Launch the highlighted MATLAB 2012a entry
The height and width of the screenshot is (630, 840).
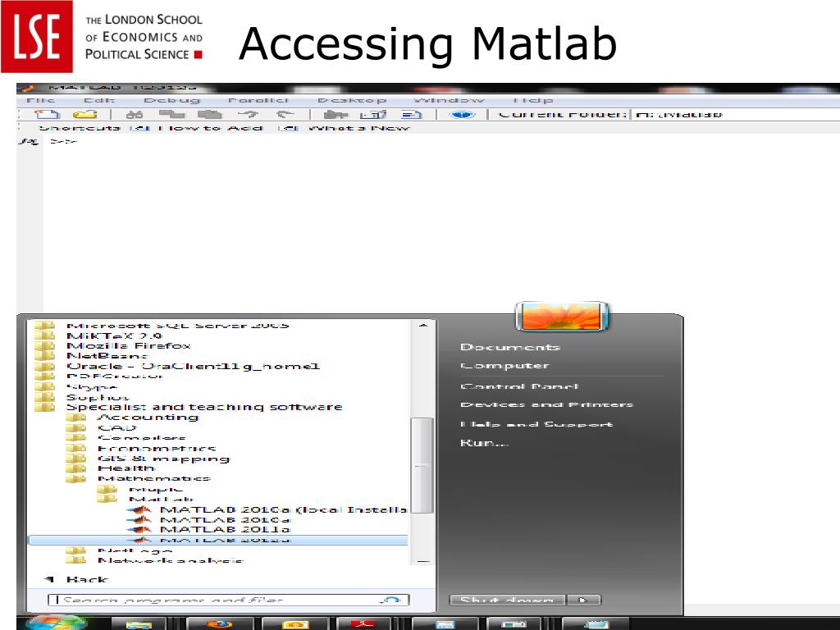[x=217, y=540]
